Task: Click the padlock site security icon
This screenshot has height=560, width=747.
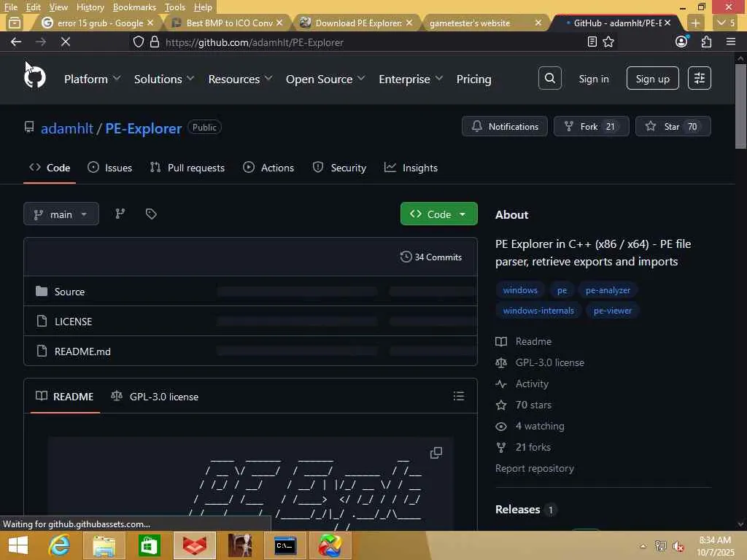Action: 155,42
